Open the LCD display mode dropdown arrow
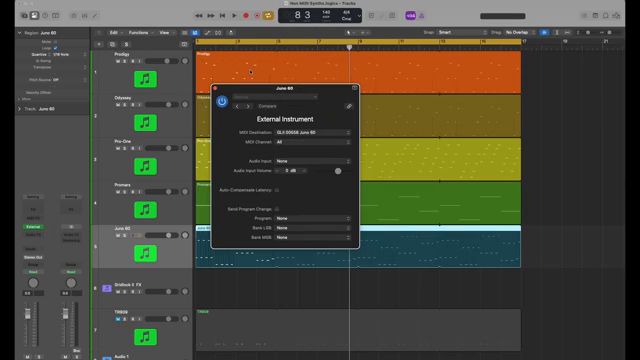 tap(359, 16)
